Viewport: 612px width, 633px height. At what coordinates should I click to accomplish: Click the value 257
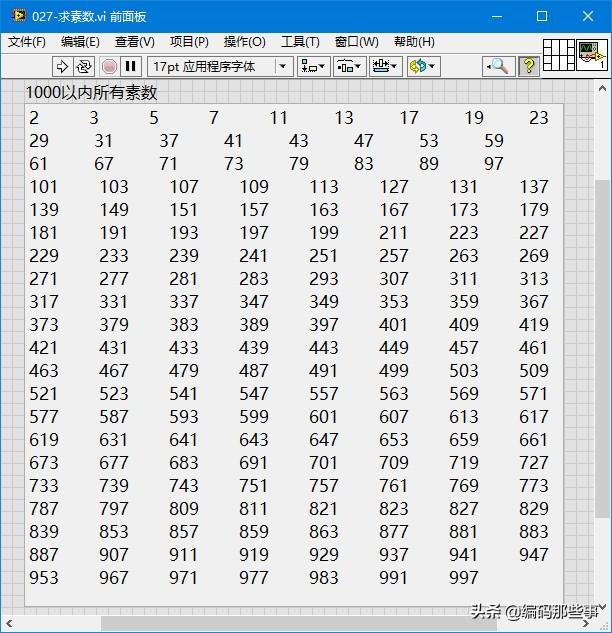coord(394,256)
